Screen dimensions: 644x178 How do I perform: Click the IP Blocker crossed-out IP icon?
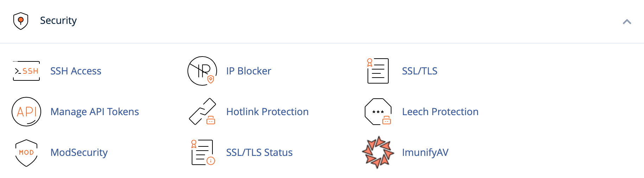tap(202, 71)
